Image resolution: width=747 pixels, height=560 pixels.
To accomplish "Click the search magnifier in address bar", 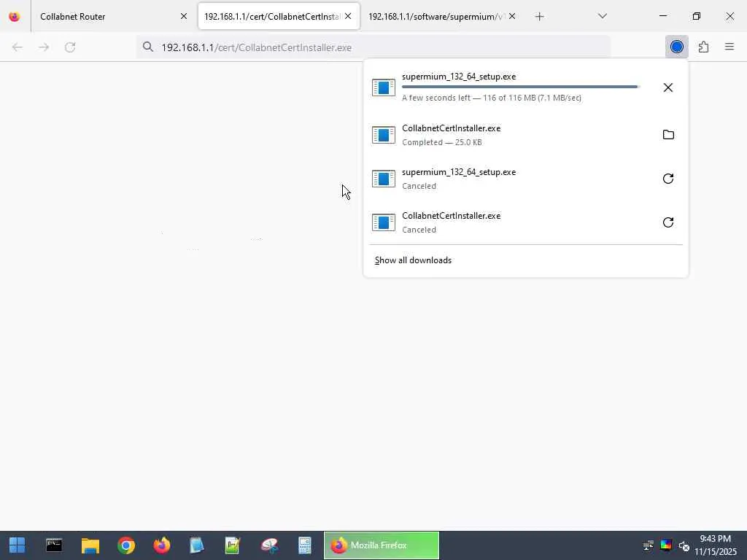I will coord(147,47).
